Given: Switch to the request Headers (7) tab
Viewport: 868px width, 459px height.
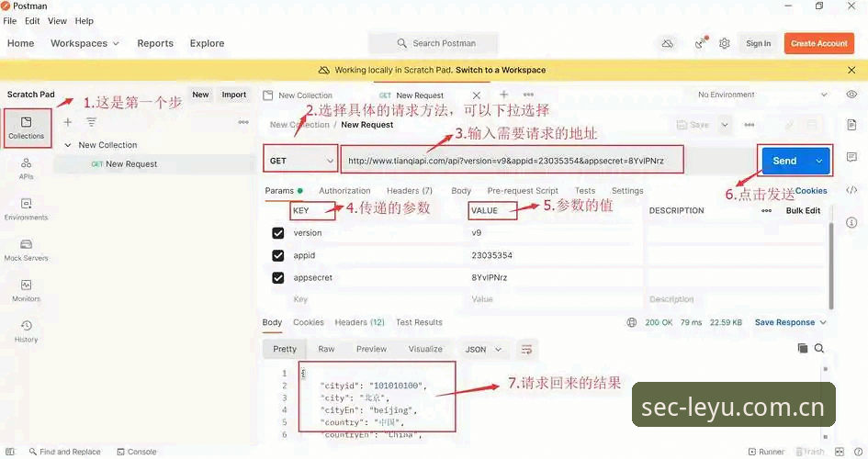Looking at the screenshot, I should pyautogui.click(x=409, y=190).
